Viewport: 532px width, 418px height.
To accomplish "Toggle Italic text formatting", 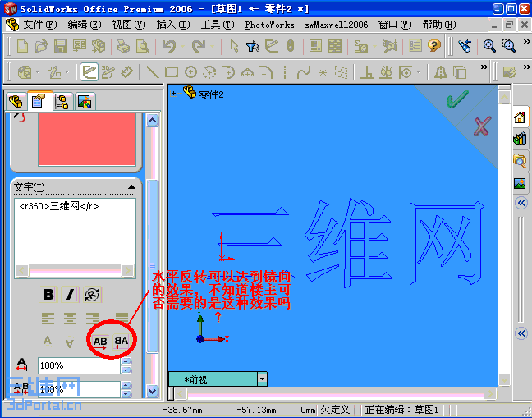I will point(70,295).
